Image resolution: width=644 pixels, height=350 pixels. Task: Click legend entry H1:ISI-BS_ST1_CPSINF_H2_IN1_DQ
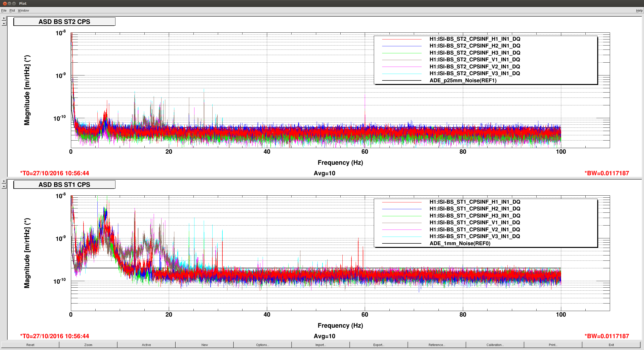(x=475, y=209)
